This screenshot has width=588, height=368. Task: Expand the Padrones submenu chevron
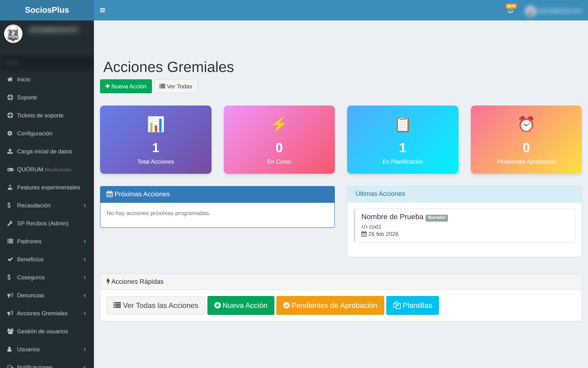85,241
